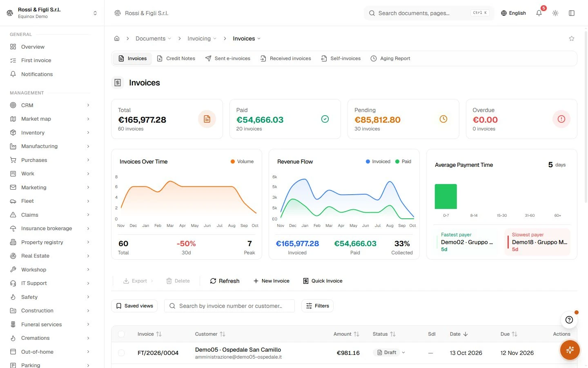This screenshot has width=588, height=368.
Task: Select the FT/2026/0004 row checkbox
Action: 121,353
